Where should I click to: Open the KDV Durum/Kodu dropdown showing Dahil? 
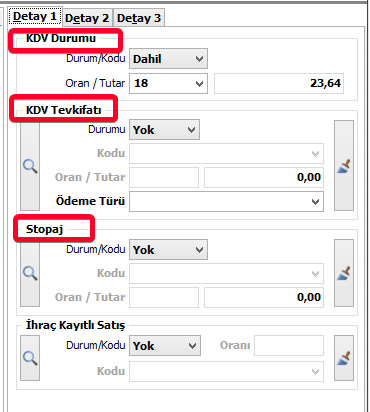pos(168,59)
